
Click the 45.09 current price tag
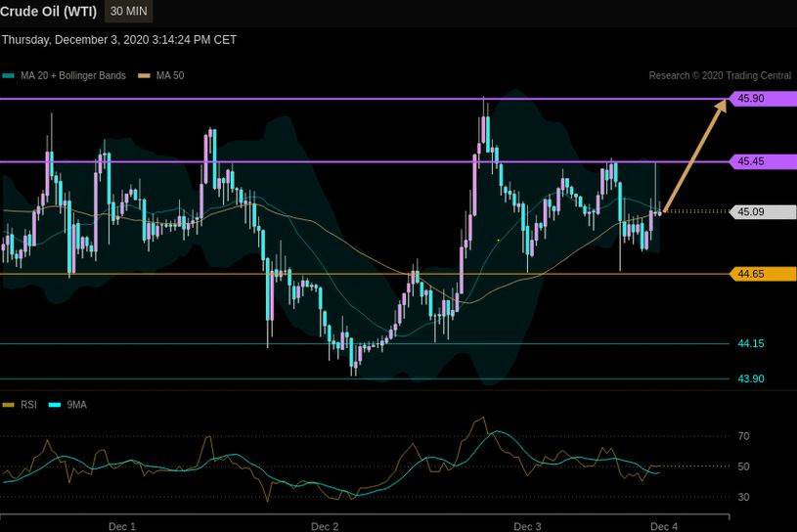pyautogui.click(x=763, y=212)
